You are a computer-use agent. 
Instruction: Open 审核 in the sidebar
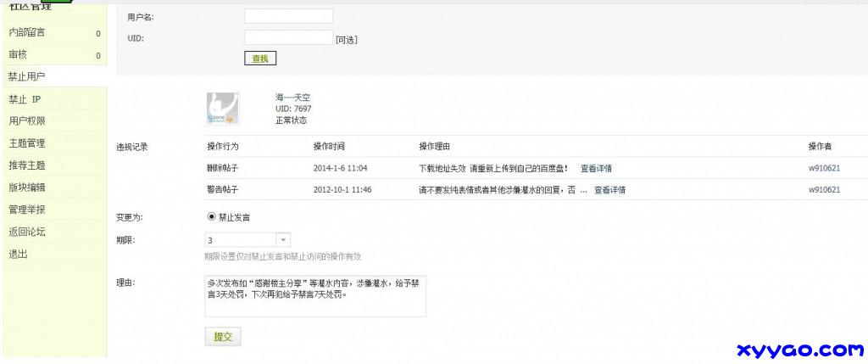18,55
